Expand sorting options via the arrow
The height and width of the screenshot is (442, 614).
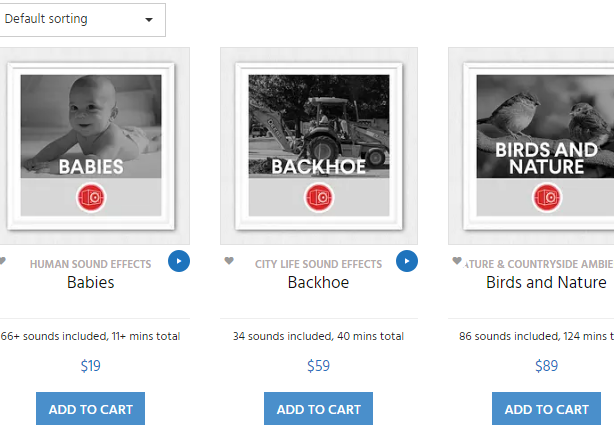click(149, 20)
